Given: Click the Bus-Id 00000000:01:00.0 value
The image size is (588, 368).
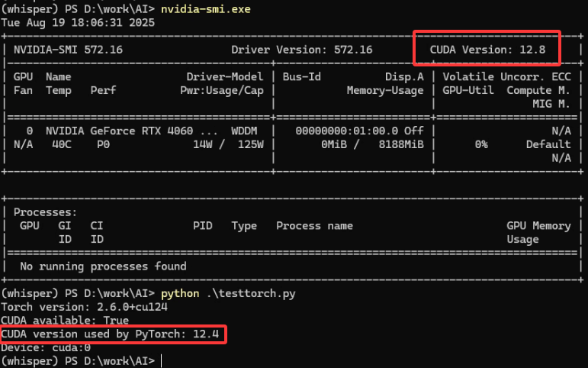Looking at the screenshot, I should (348, 131).
